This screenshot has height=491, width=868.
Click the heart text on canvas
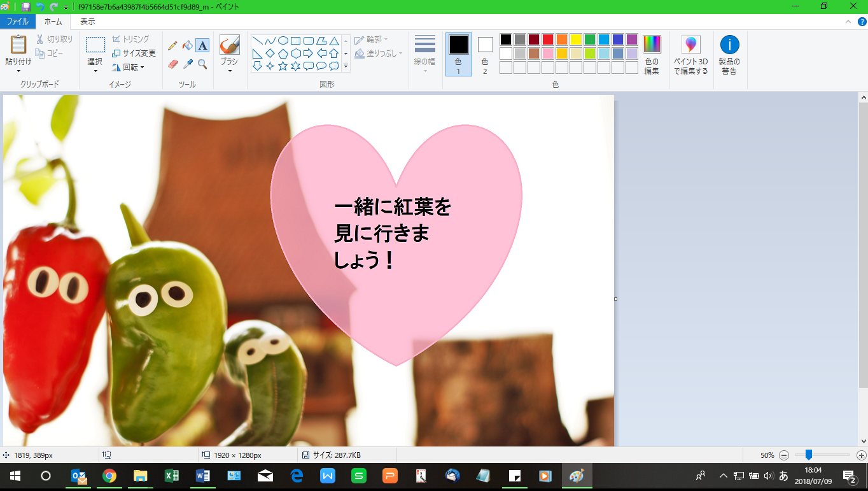(392, 234)
